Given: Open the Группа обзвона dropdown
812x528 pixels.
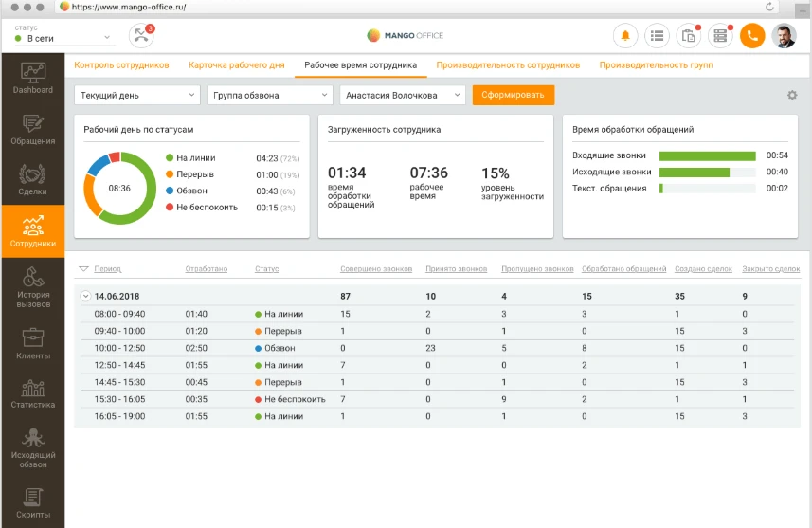Looking at the screenshot, I should tap(270, 96).
